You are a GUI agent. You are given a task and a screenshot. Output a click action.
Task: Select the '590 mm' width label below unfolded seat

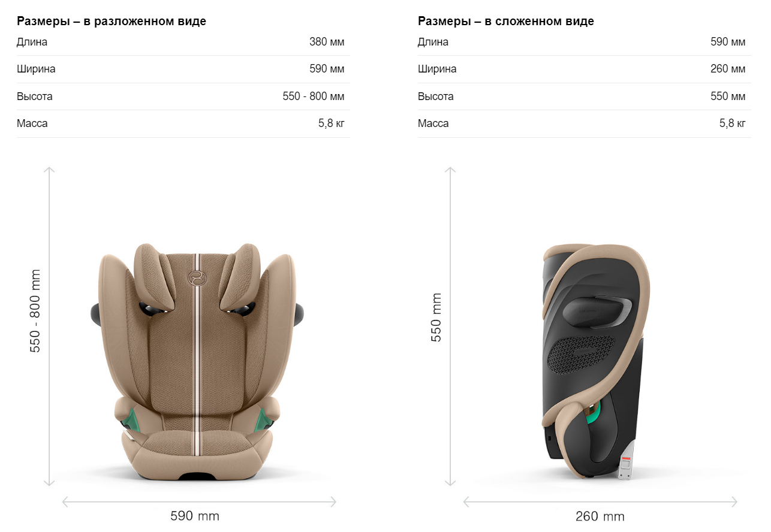(195, 516)
